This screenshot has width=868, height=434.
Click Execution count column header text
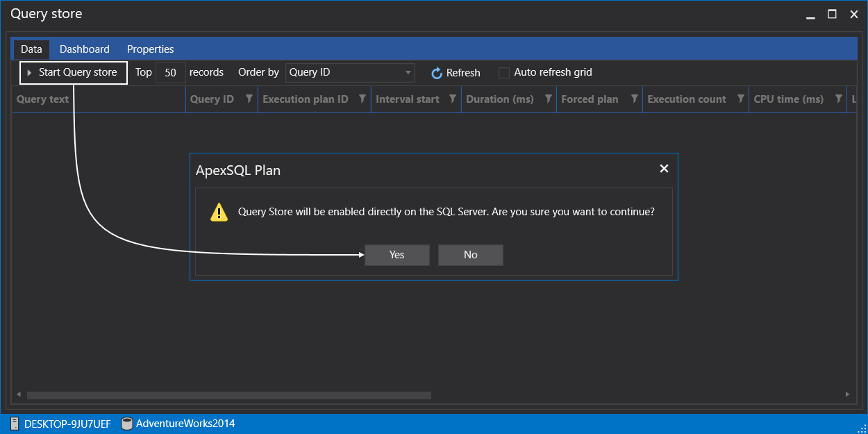tap(687, 99)
